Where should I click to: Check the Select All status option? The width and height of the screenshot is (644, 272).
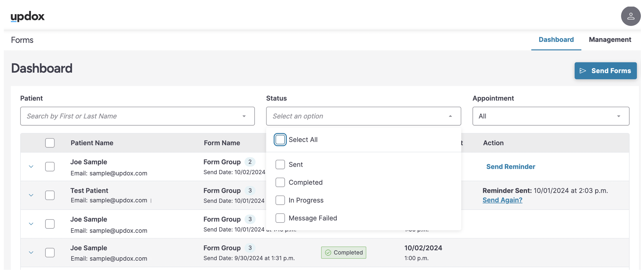(x=280, y=140)
